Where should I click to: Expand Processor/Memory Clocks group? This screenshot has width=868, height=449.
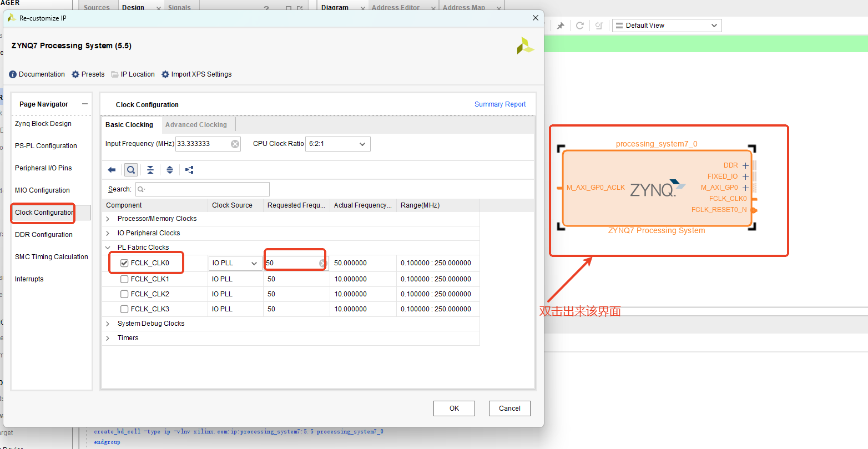click(108, 219)
